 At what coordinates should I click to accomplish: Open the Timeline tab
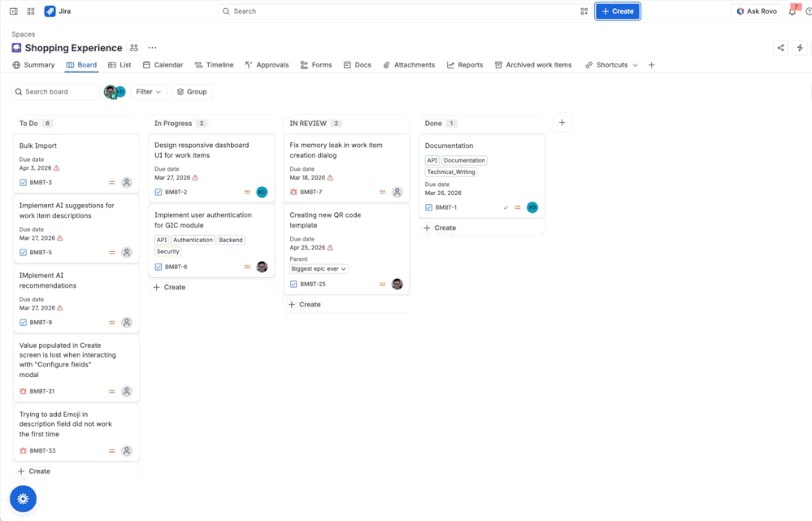click(x=214, y=65)
